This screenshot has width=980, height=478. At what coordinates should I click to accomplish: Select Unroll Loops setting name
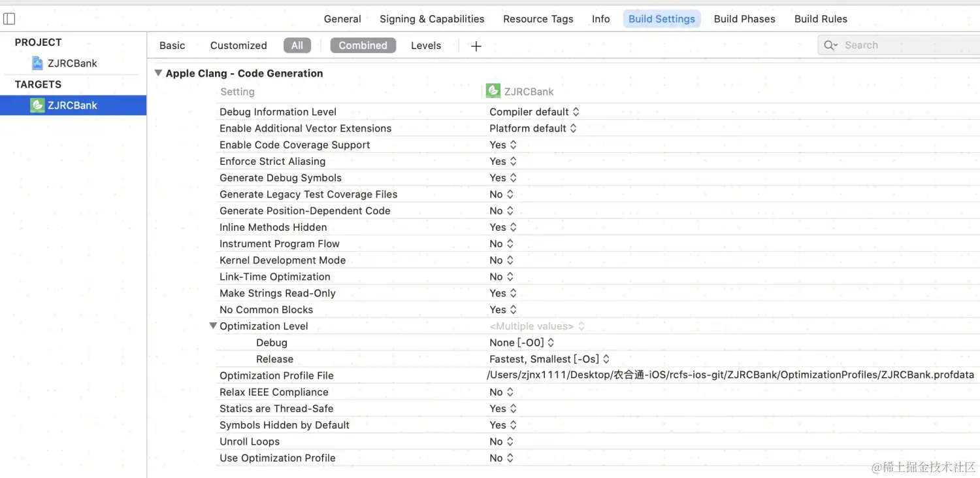point(250,441)
